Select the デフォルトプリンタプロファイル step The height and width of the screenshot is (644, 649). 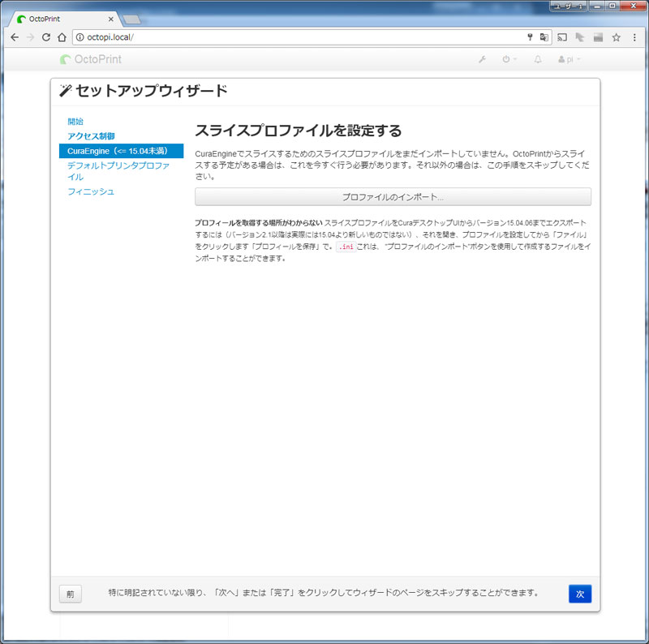click(118, 171)
